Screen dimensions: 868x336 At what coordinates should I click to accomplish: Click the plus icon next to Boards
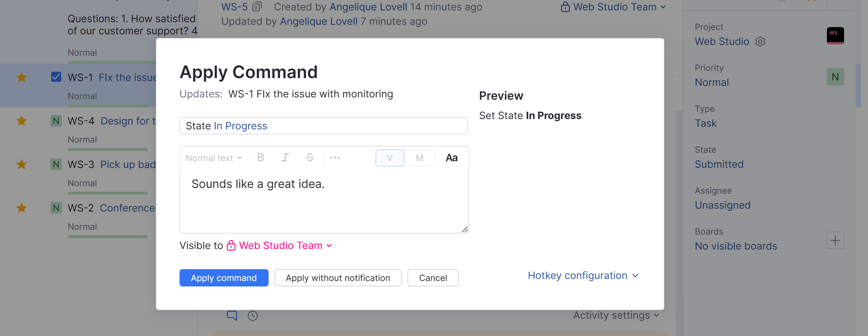836,240
